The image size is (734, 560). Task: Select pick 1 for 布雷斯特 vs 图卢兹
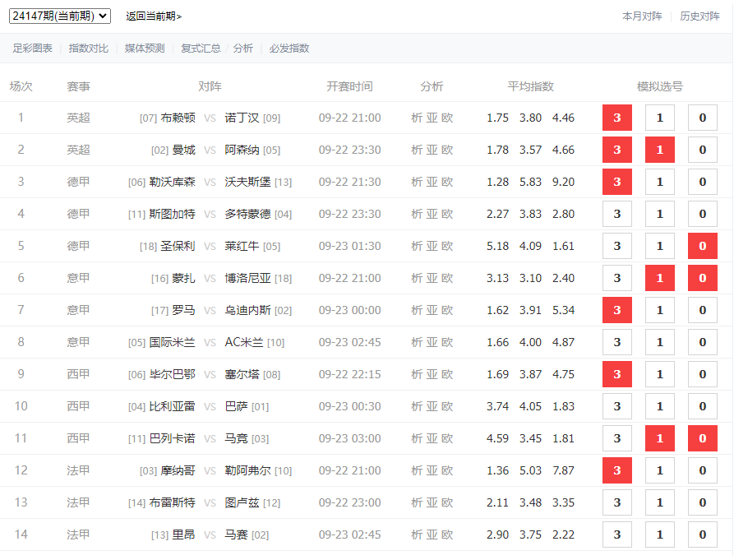point(659,502)
